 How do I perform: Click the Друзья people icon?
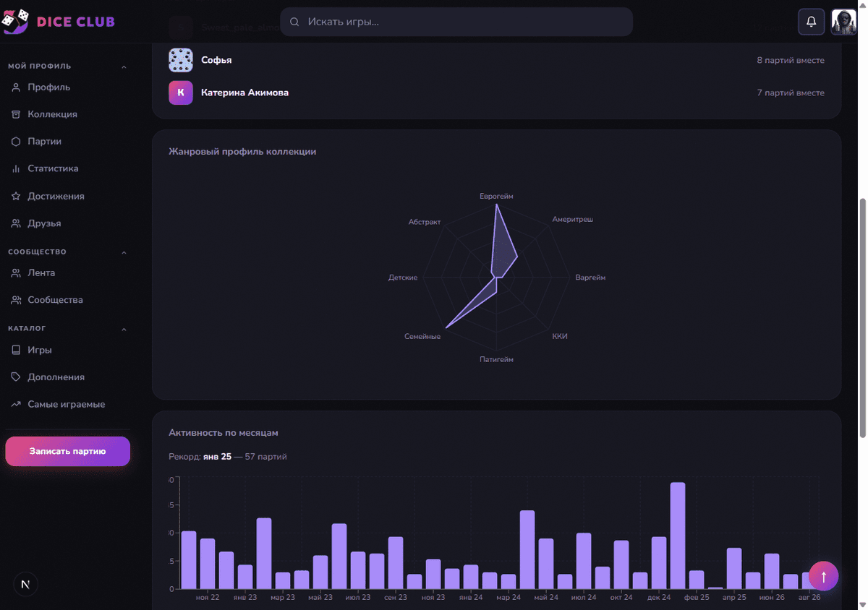click(x=16, y=223)
